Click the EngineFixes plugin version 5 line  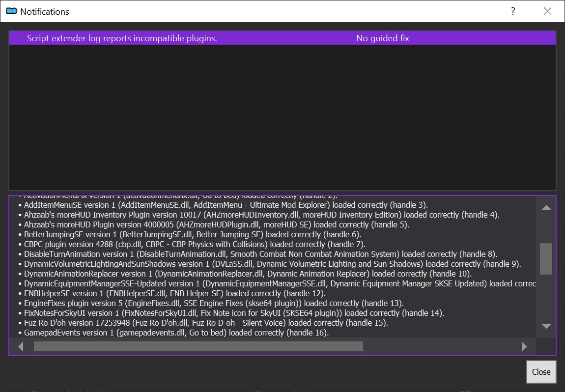(211, 304)
